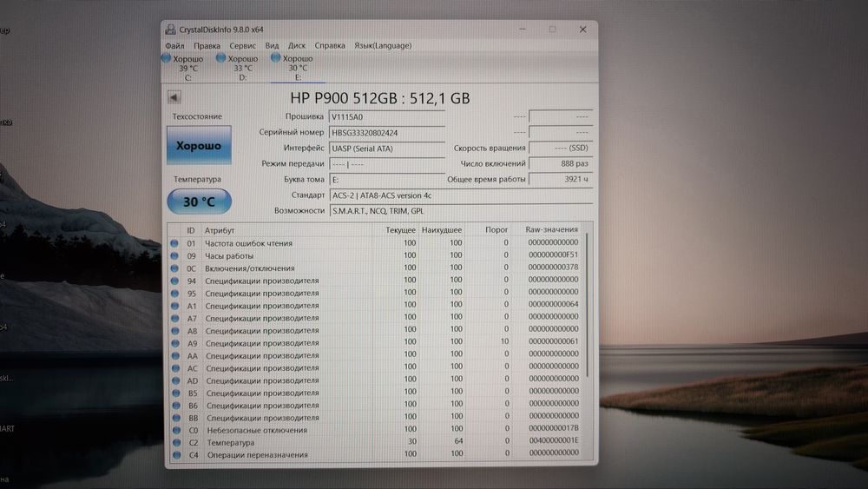Click status dot of attribute C0

(176, 430)
